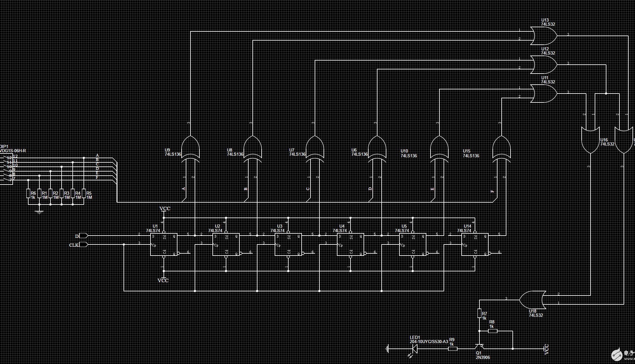635x364 pixels.
Task: Click the ground symbol below the resistor bank
Action: [39, 212]
